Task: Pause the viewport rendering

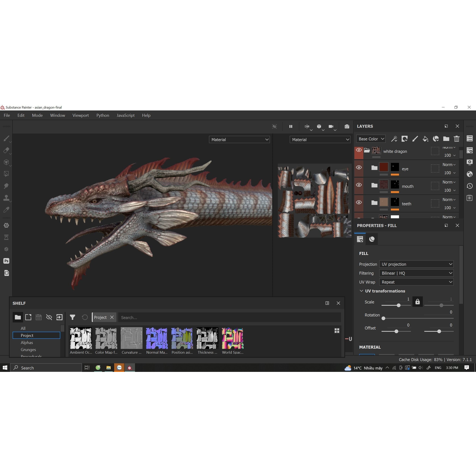Action: [291, 126]
